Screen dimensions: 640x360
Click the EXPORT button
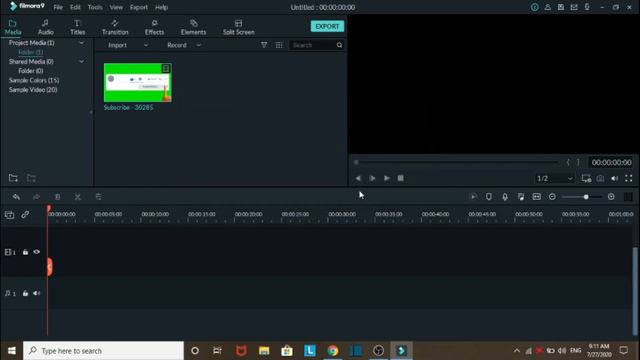[327, 26]
